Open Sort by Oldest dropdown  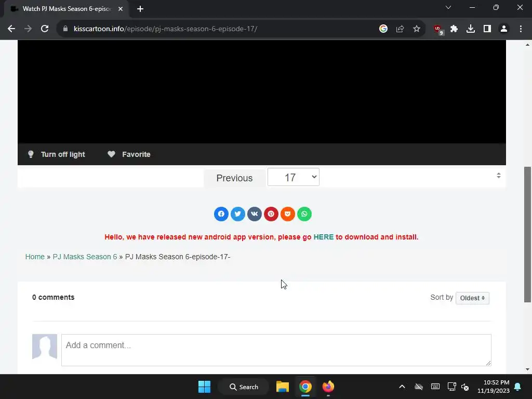(472, 298)
